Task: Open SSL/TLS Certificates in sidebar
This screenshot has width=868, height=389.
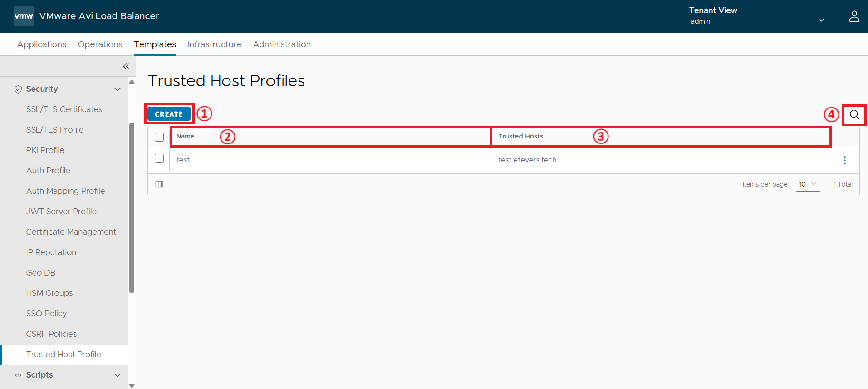Action: pos(64,109)
